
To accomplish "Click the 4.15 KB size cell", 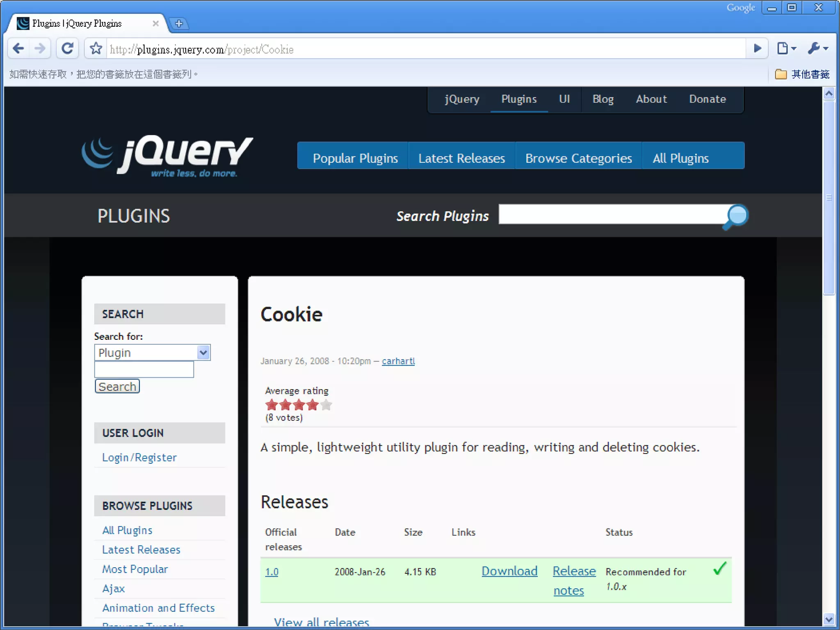I will (x=420, y=572).
